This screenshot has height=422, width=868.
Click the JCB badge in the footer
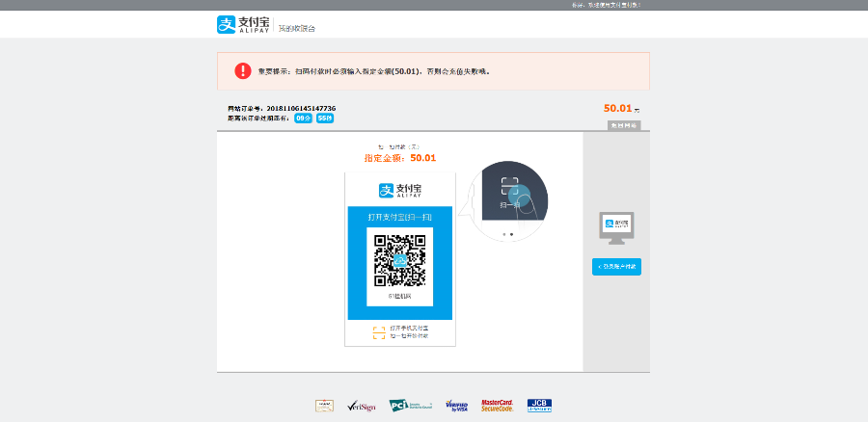539,406
